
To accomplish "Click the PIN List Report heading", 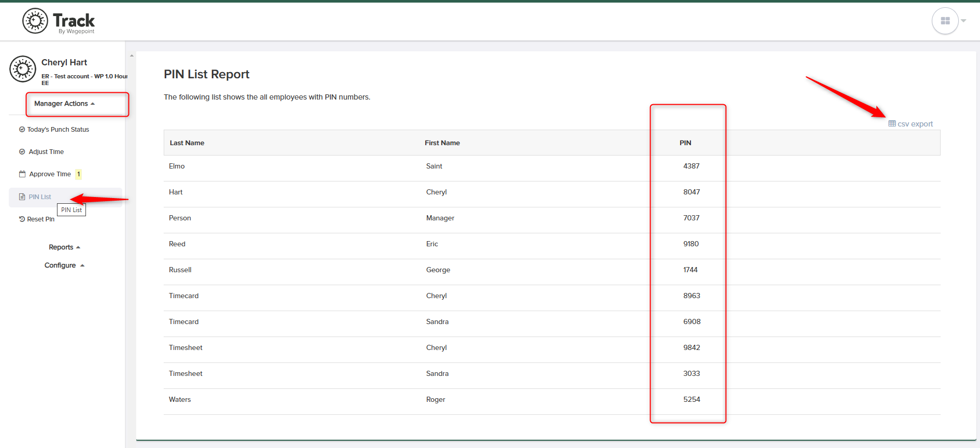I will tap(207, 75).
